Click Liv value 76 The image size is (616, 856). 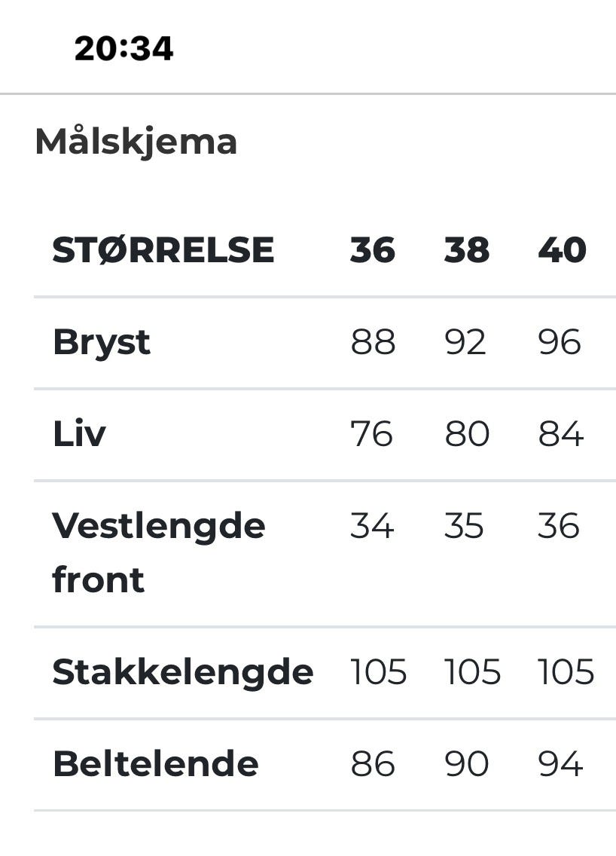[371, 434]
